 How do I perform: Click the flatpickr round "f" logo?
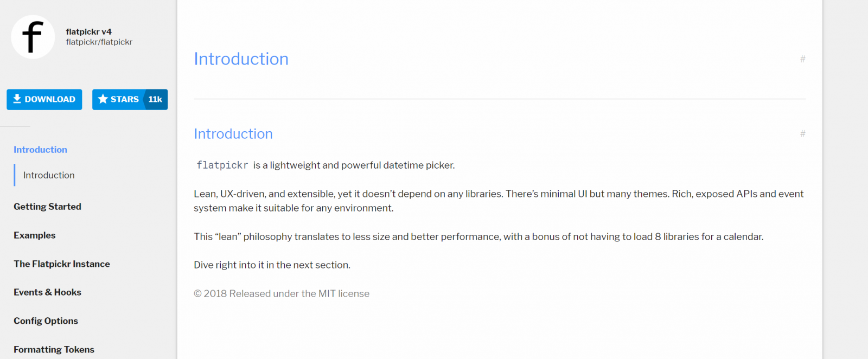pyautogui.click(x=33, y=37)
